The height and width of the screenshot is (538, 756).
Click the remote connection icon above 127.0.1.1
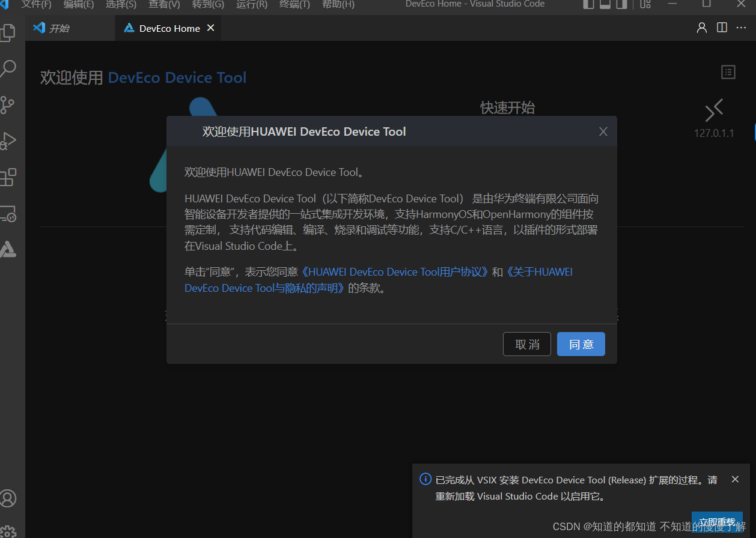point(714,110)
